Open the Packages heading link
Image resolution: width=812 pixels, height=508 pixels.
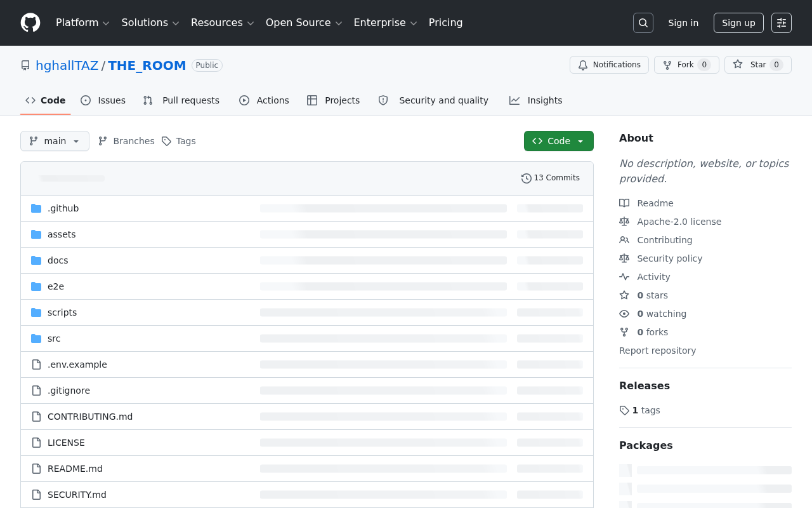tap(646, 445)
